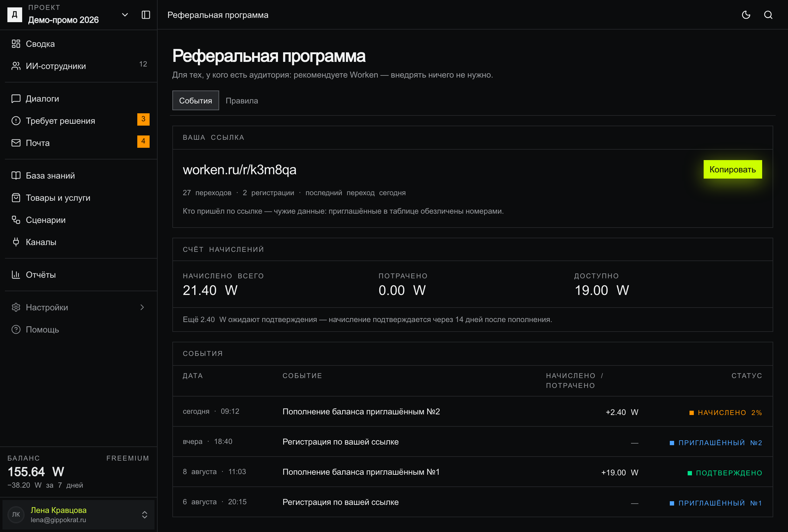Click the Копировать button
Screen dimensions: 788x532
(733, 170)
